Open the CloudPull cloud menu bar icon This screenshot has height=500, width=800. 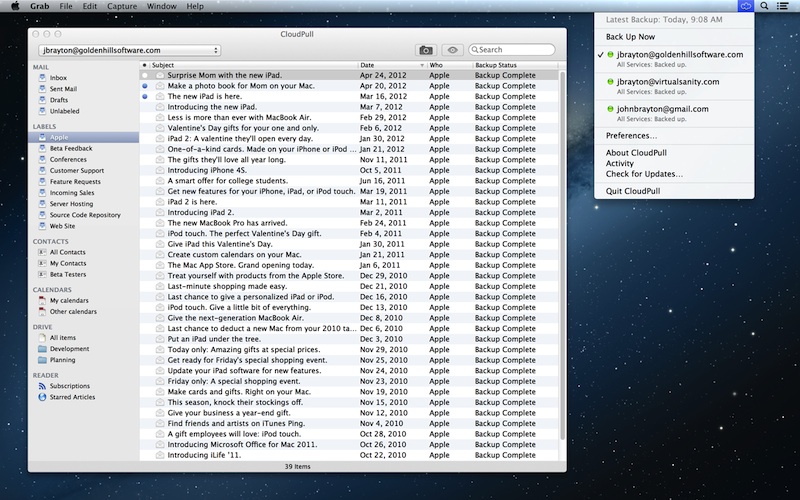745,6
